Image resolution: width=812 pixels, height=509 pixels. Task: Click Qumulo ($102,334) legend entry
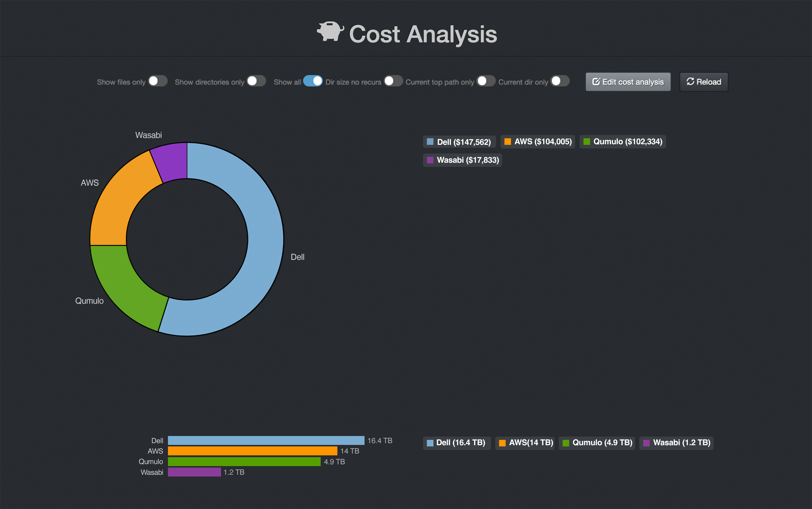[623, 142]
